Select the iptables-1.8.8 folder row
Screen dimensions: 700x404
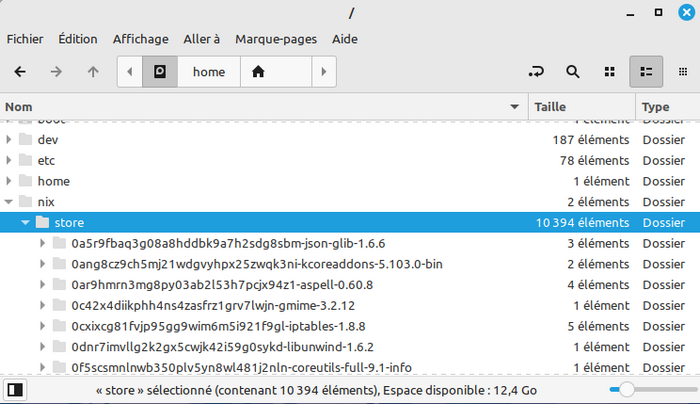(x=218, y=326)
